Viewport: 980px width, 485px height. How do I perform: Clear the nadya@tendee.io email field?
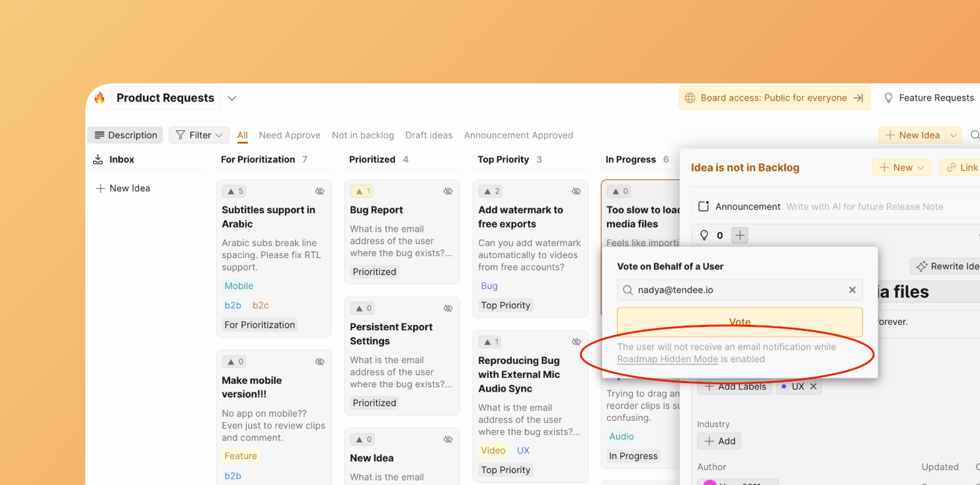[x=852, y=290]
